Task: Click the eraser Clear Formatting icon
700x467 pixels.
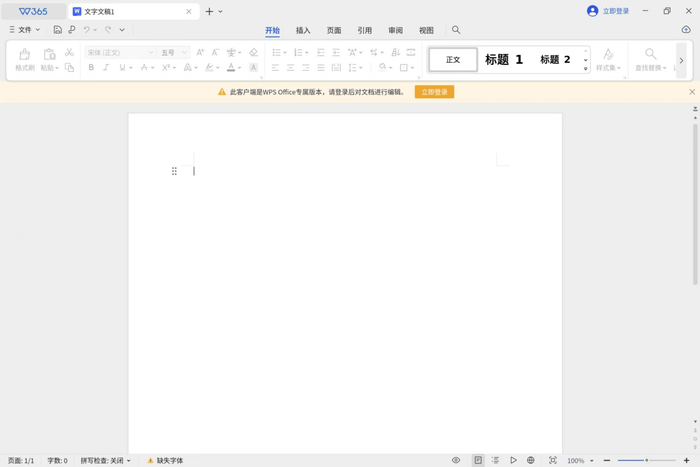Action: coord(253,52)
